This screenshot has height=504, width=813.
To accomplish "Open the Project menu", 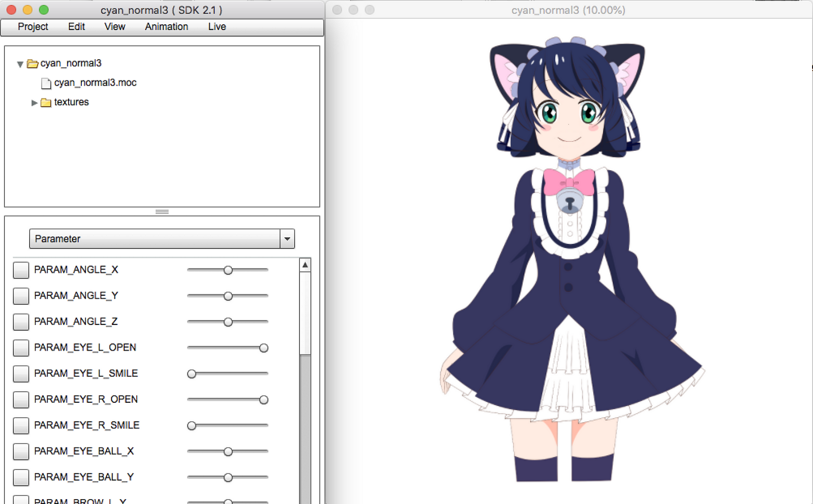I will click(x=33, y=27).
